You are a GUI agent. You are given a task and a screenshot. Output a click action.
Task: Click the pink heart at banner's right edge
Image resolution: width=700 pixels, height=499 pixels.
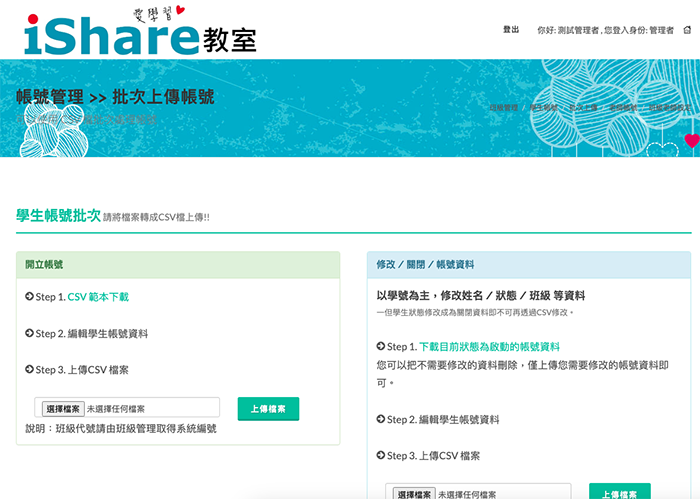(x=691, y=141)
